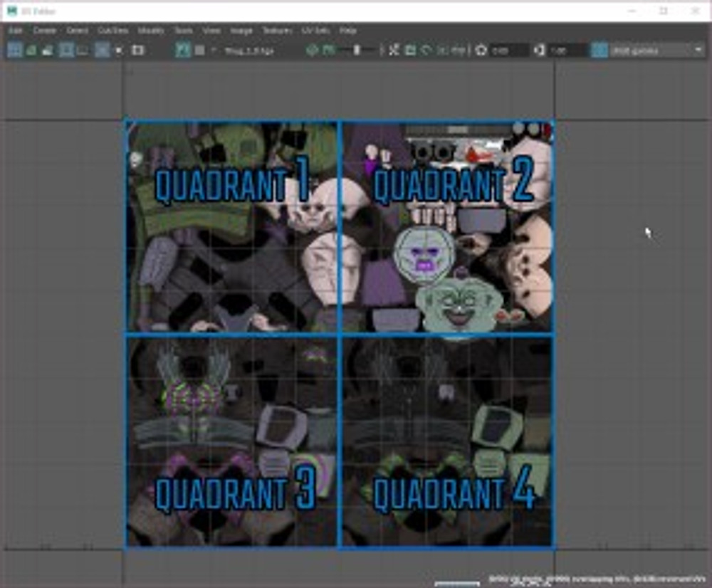Click the gamma icon
This screenshot has width=712, height=588.
click(539, 50)
